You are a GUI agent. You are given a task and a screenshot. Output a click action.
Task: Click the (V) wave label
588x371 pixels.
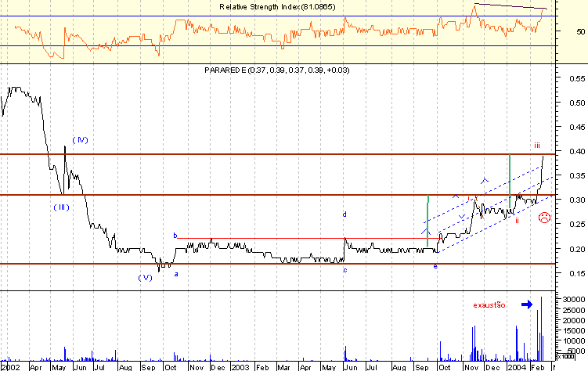point(145,278)
